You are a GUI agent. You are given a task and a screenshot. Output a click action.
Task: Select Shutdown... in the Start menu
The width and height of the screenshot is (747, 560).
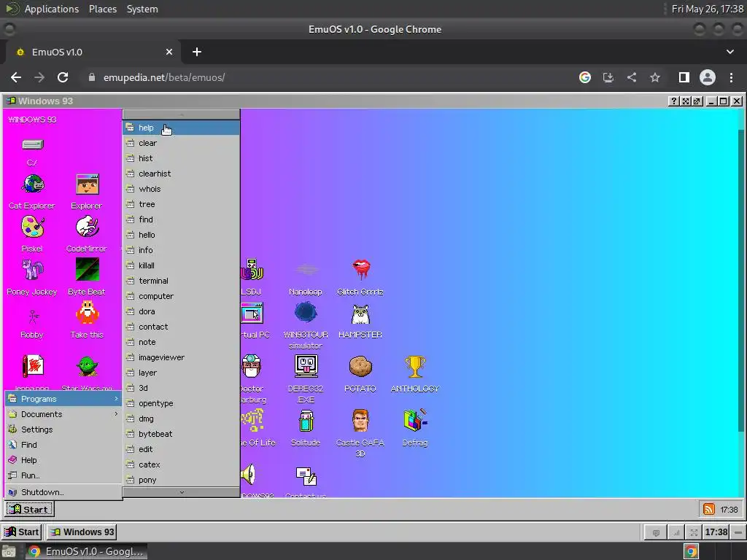pos(63,492)
